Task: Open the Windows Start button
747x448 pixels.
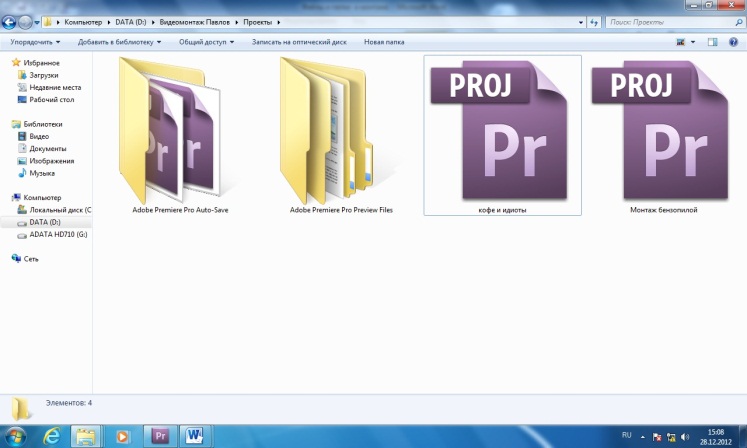Action: (x=15, y=437)
